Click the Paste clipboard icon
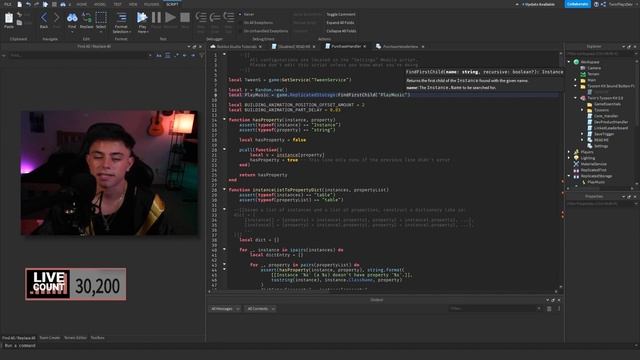This screenshot has width=640, height=360. point(9,18)
